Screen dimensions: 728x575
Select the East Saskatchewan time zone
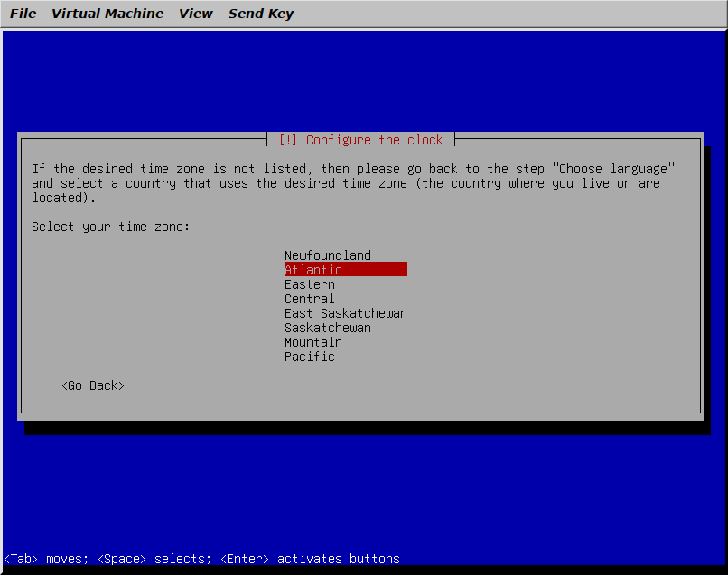pyautogui.click(x=345, y=313)
